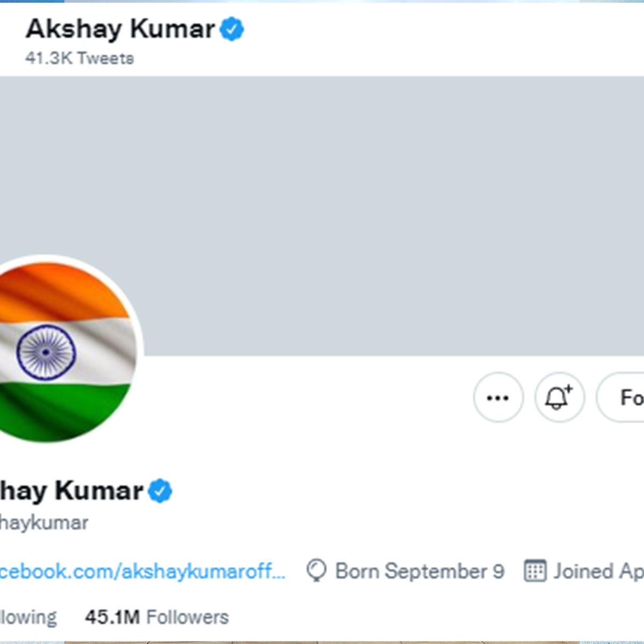The width and height of the screenshot is (644, 644).
Task: Open the Followers list link
Action: point(187,617)
